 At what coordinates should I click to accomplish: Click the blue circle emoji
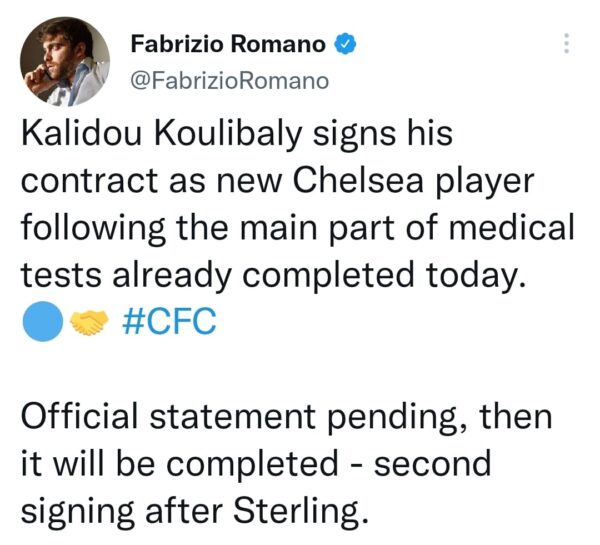click(42, 324)
